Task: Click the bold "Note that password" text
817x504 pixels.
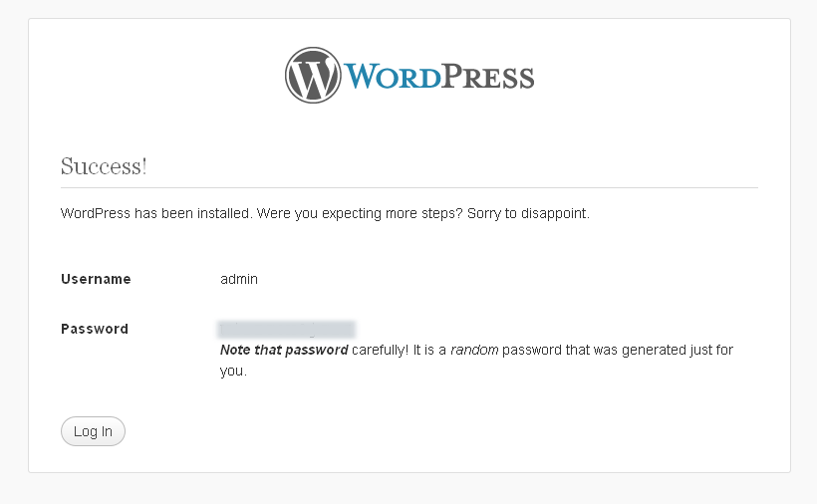Action: tap(284, 350)
